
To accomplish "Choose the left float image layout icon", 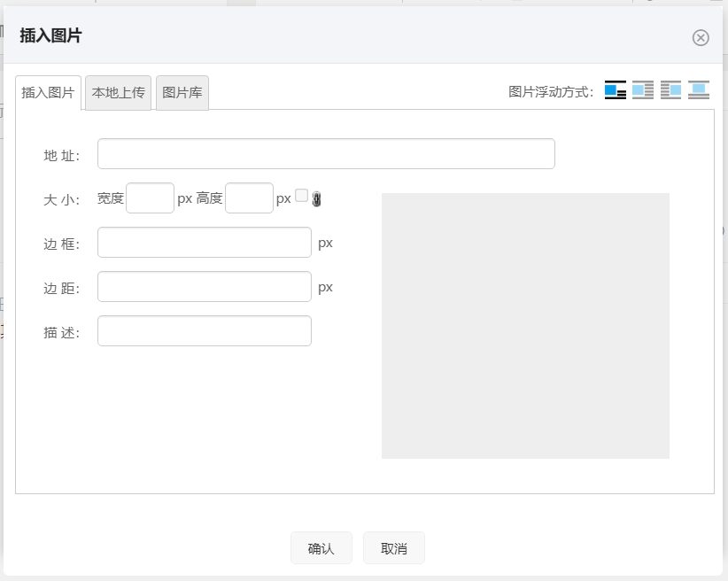I will pos(643,90).
